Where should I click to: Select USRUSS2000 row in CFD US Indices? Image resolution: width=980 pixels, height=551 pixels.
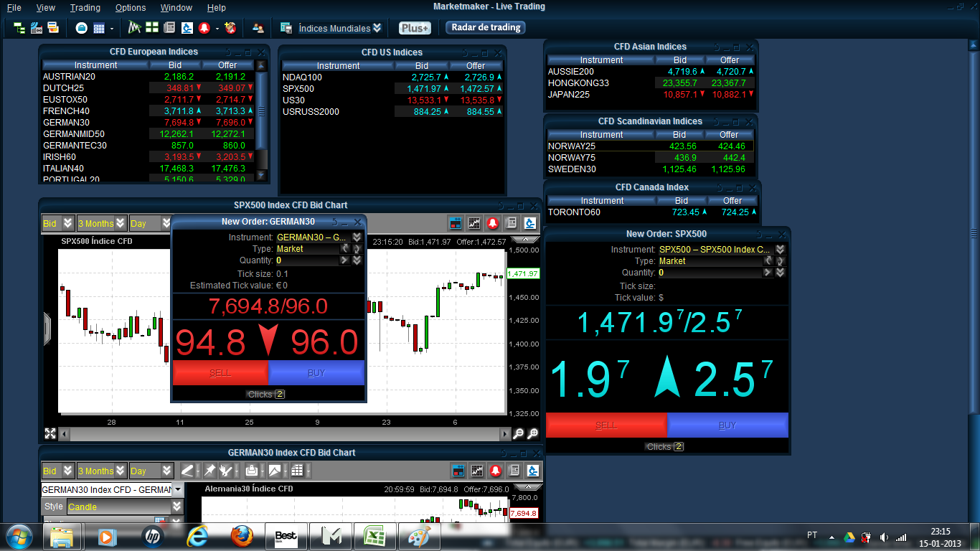(392, 111)
